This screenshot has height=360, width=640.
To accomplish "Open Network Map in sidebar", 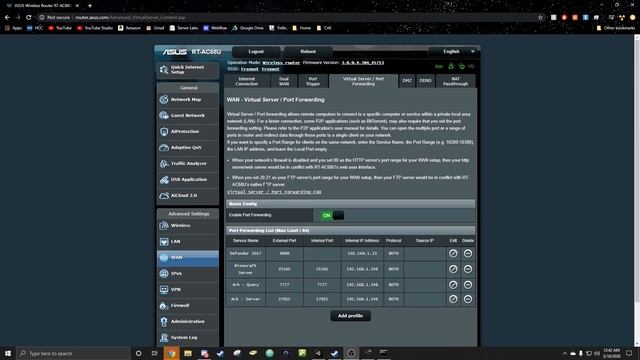I will (188, 100).
